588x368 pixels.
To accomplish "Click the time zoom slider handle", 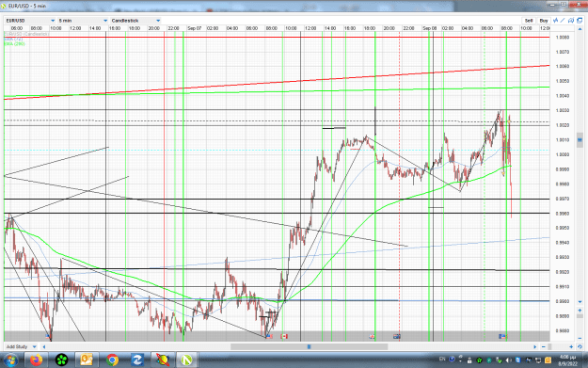I will point(549,347).
